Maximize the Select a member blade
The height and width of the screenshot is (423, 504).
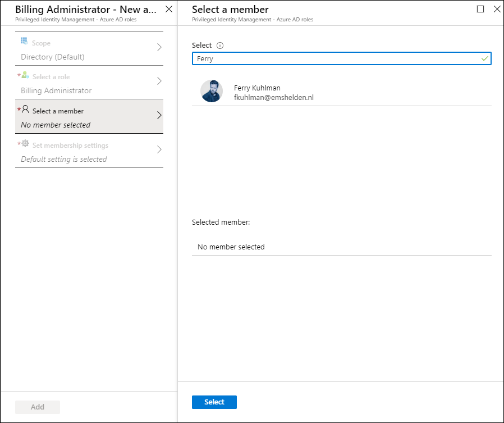click(480, 9)
